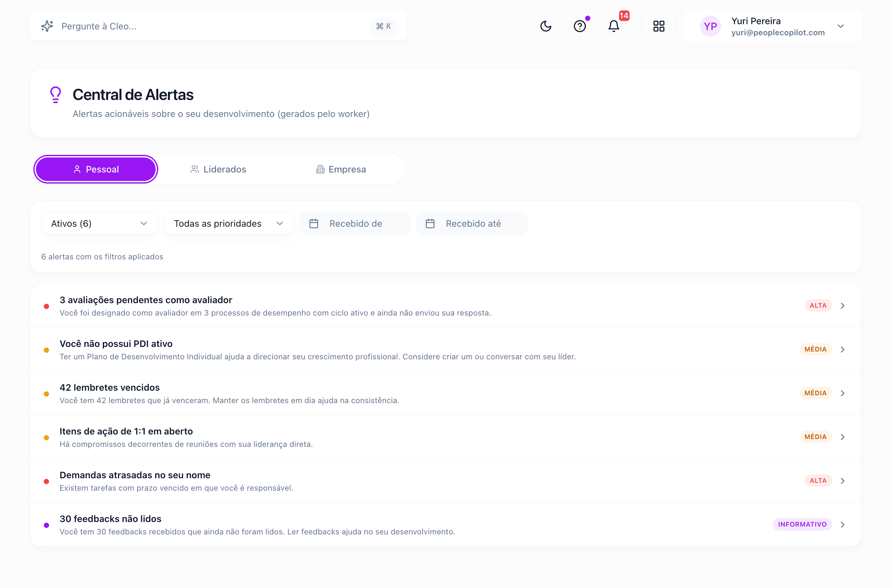Viewport: 893px width, 588px height.
Task: Click the Cleo sparkle icon
Action: point(47,26)
